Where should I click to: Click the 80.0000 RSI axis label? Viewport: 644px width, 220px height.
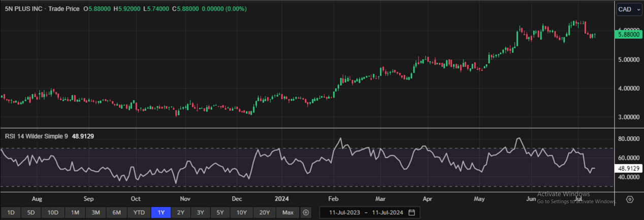(628, 139)
